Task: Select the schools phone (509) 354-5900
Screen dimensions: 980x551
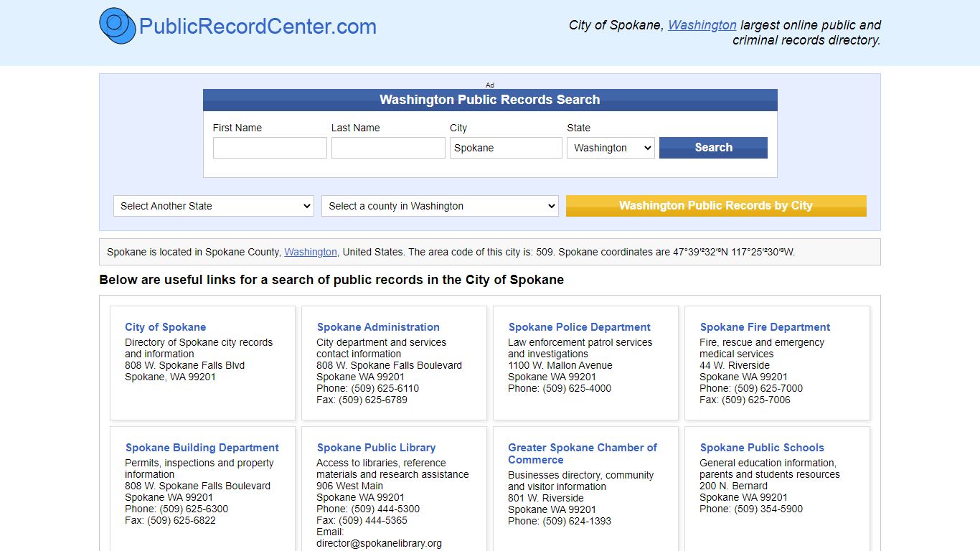Action: pyautogui.click(x=768, y=509)
